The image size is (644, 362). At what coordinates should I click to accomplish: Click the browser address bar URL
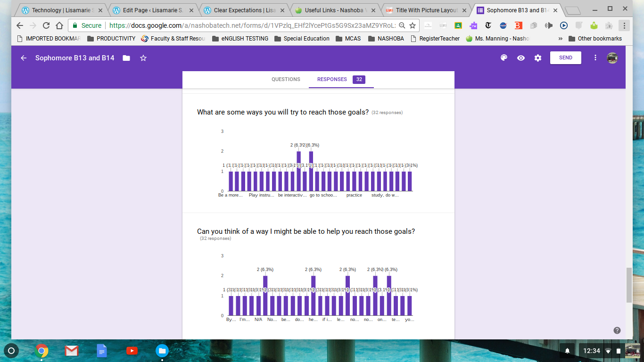tap(250, 26)
